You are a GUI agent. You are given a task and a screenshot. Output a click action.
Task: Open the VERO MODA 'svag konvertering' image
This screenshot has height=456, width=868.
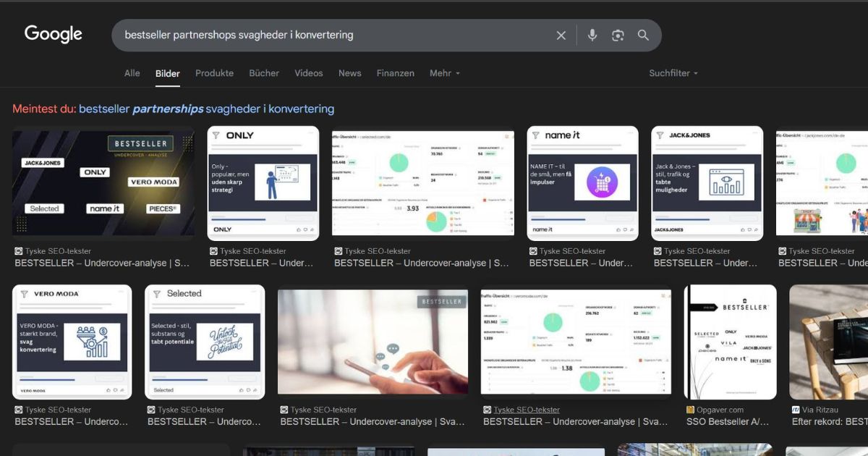tap(72, 342)
